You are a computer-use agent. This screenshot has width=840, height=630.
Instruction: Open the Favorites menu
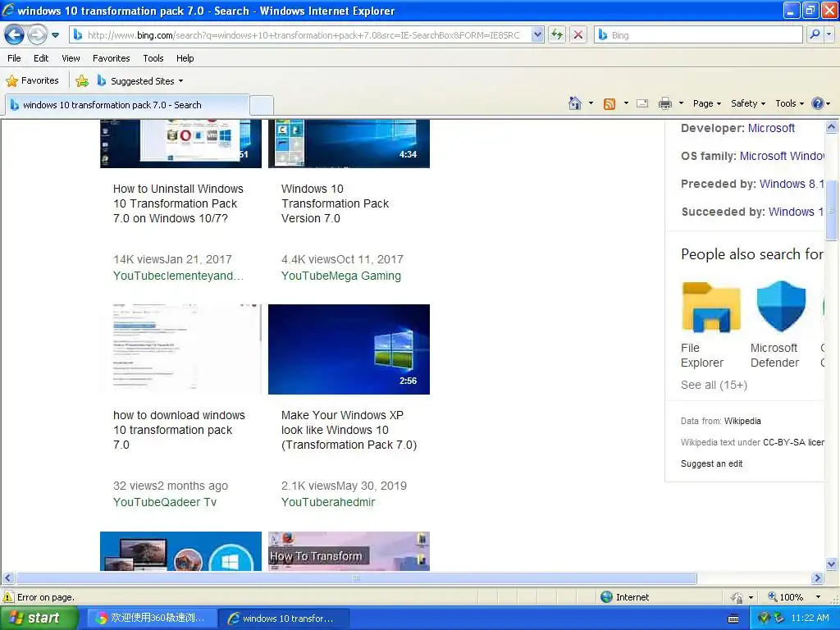[x=111, y=58]
